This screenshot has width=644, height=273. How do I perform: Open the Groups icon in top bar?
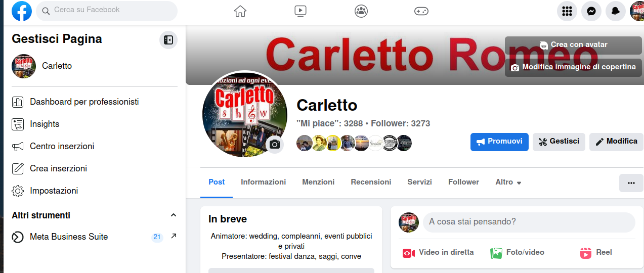click(361, 11)
